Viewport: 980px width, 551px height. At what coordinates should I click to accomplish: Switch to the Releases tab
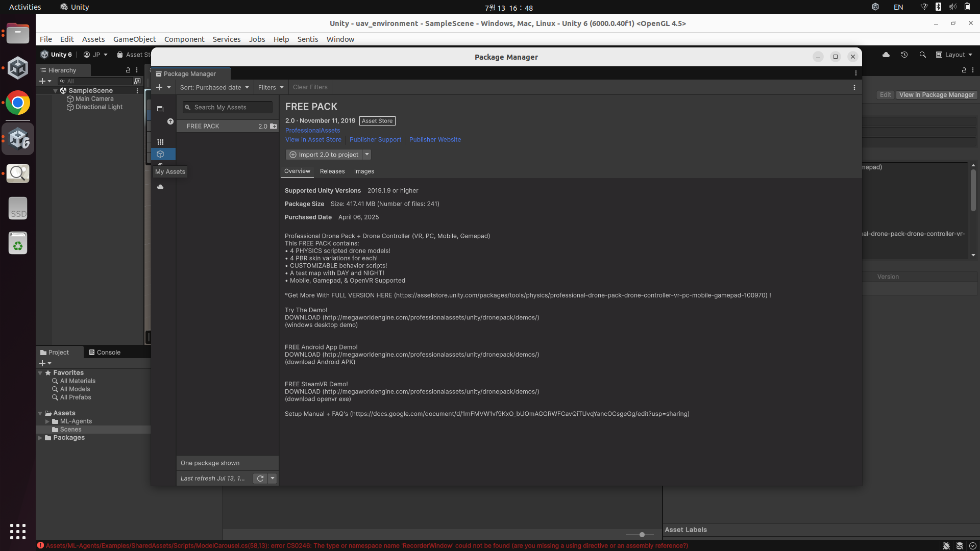pyautogui.click(x=332, y=171)
